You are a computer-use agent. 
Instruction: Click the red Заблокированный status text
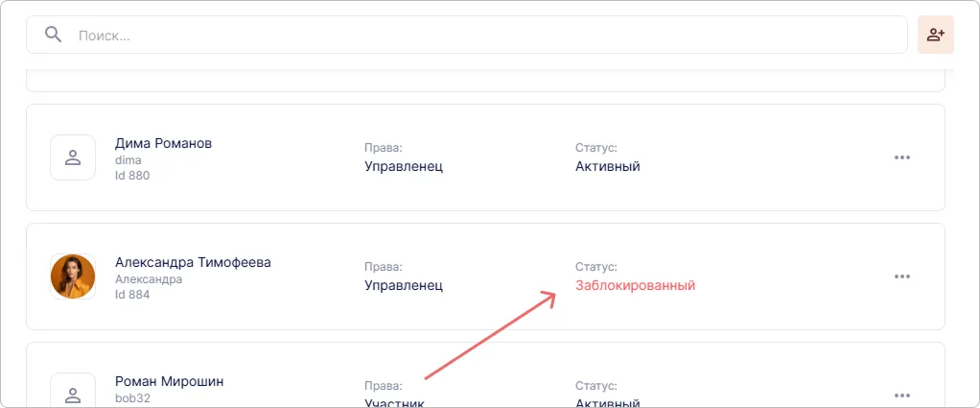(635, 285)
